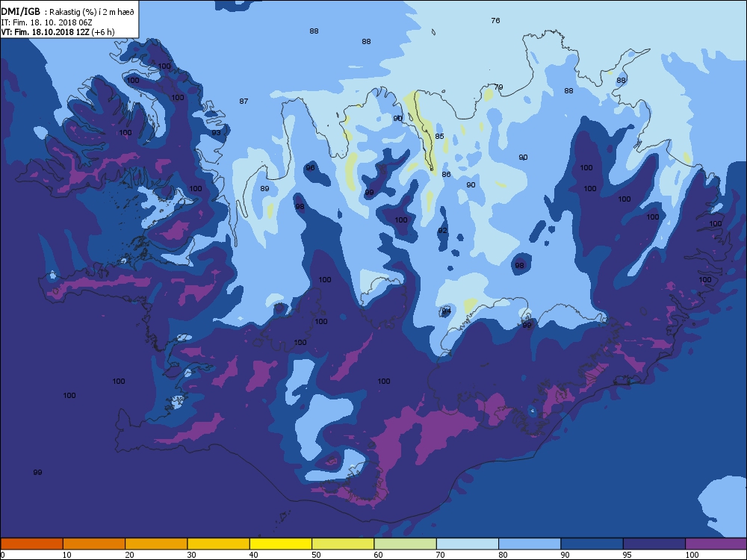Select the orange 10–20 legend swatch

(94, 544)
